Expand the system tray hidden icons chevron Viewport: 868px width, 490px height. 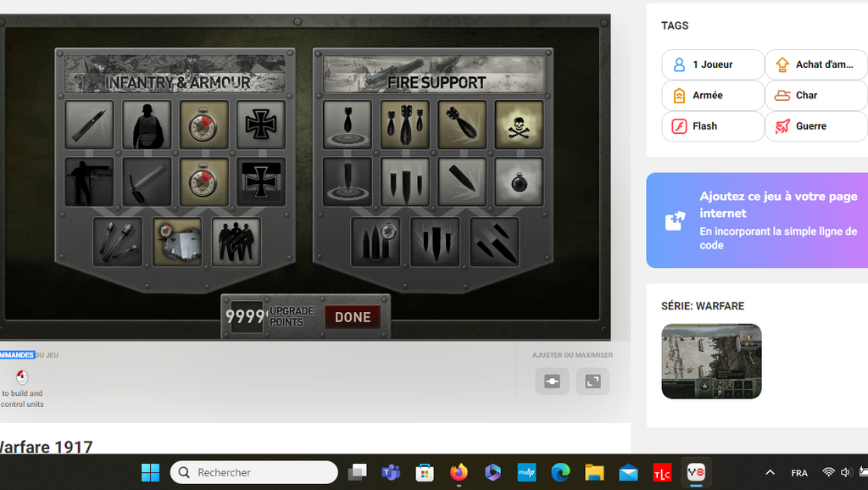pyautogui.click(x=770, y=472)
